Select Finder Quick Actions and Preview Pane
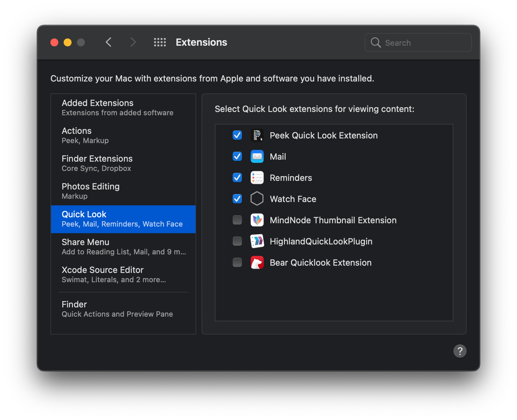 click(x=123, y=309)
